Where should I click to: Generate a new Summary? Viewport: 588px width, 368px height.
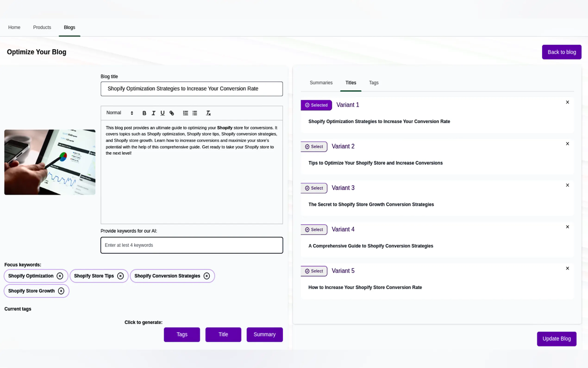pos(264,334)
